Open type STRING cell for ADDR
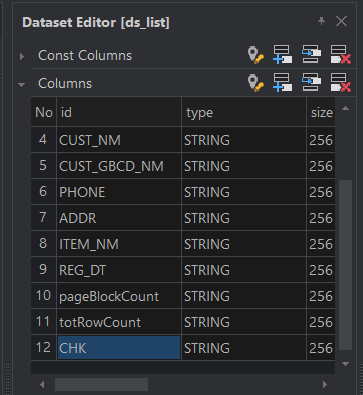The width and height of the screenshot is (363, 395). point(244,218)
